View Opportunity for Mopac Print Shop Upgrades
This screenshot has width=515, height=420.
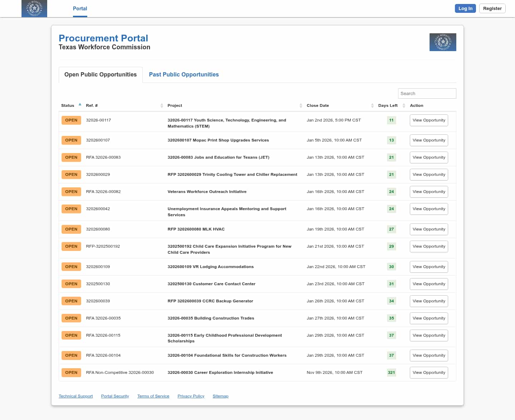pyautogui.click(x=428, y=140)
